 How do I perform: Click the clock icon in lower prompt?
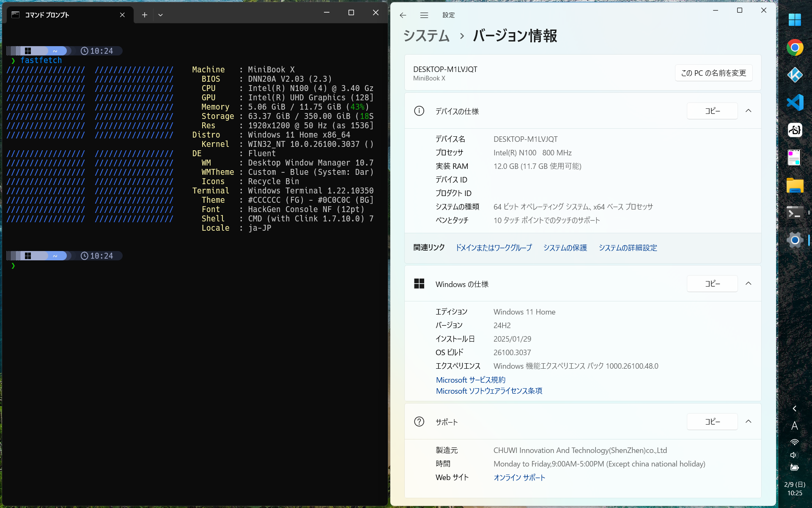(85, 256)
